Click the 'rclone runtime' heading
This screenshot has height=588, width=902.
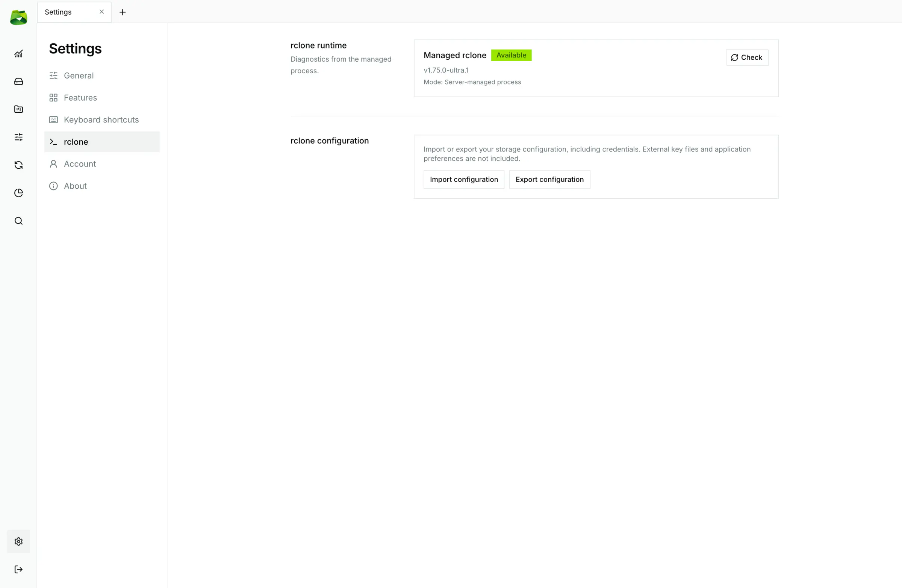point(318,45)
